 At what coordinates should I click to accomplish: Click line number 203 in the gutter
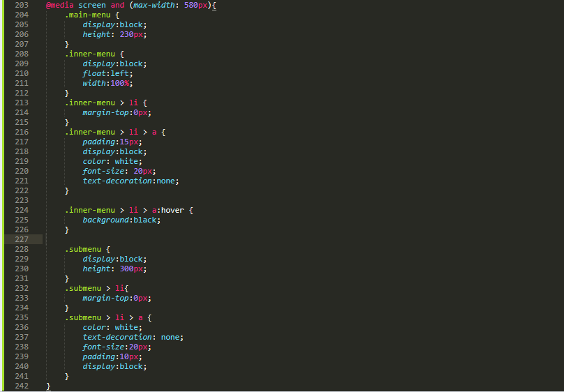tap(22, 6)
